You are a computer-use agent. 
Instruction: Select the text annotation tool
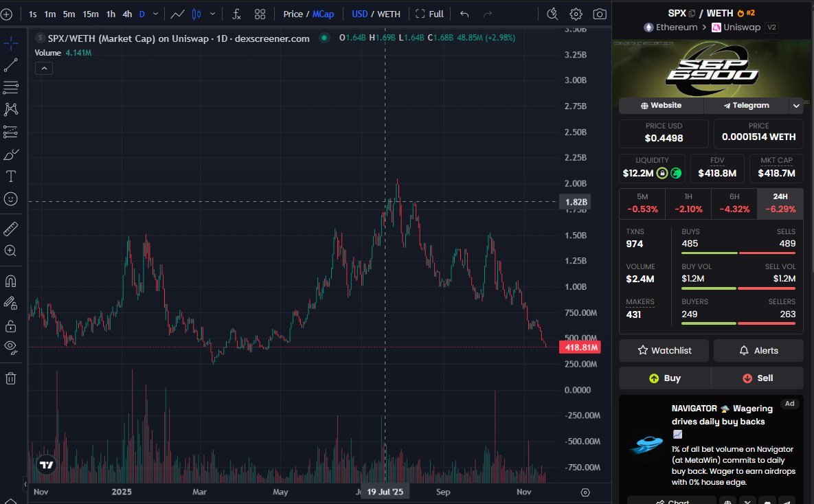tap(10, 176)
